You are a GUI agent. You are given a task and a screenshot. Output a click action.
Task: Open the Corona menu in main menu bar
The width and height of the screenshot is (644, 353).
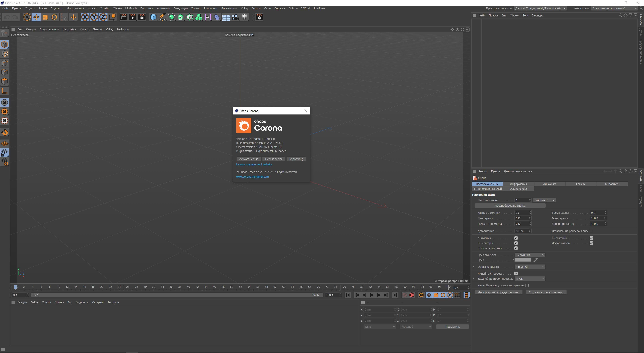[256, 8]
